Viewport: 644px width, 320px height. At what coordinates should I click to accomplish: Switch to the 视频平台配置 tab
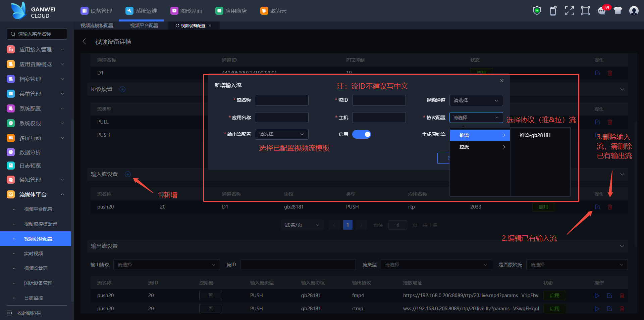point(144,26)
